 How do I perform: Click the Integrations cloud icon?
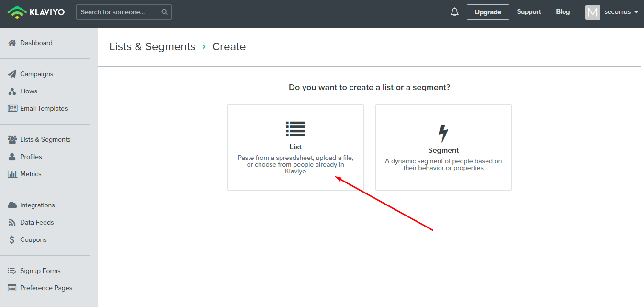click(x=12, y=205)
